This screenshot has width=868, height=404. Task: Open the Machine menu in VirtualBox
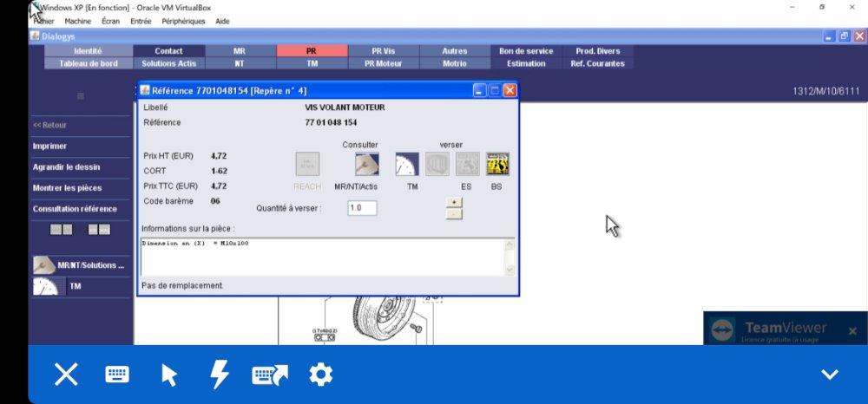[78, 21]
